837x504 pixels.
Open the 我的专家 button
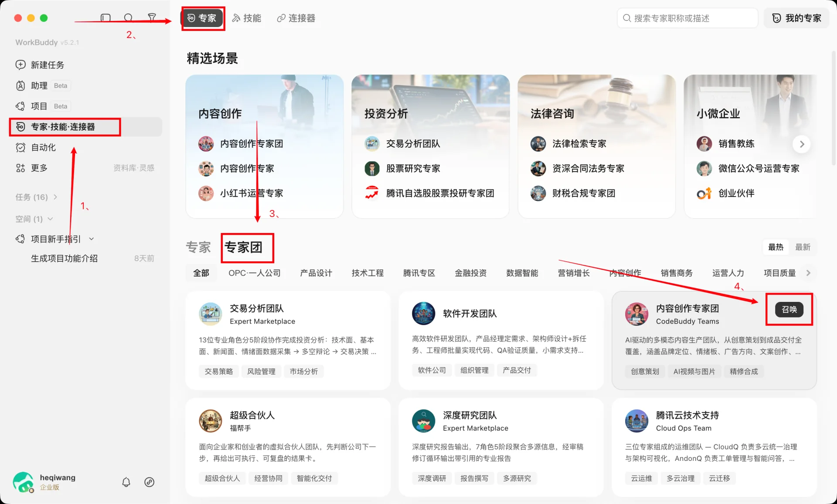[796, 18]
